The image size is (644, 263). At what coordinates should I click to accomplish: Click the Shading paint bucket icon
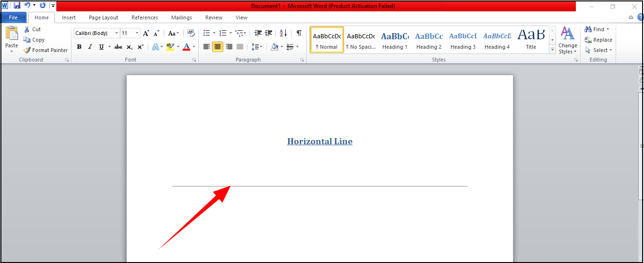(x=274, y=47)
